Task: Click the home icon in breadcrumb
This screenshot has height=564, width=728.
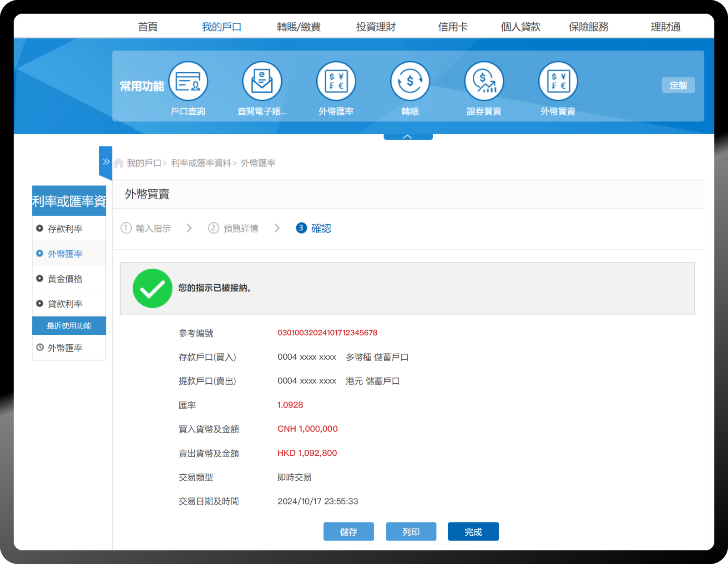Action: tap(119, 163)
